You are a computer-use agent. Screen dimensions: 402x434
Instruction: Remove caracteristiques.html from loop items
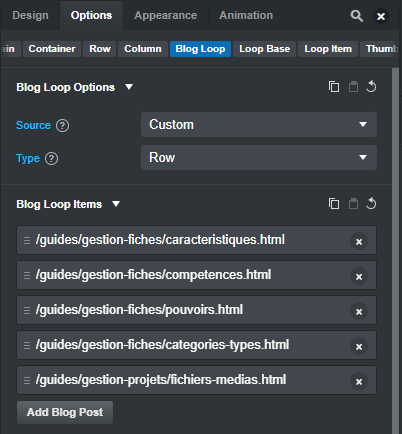(x=359, y=242)
